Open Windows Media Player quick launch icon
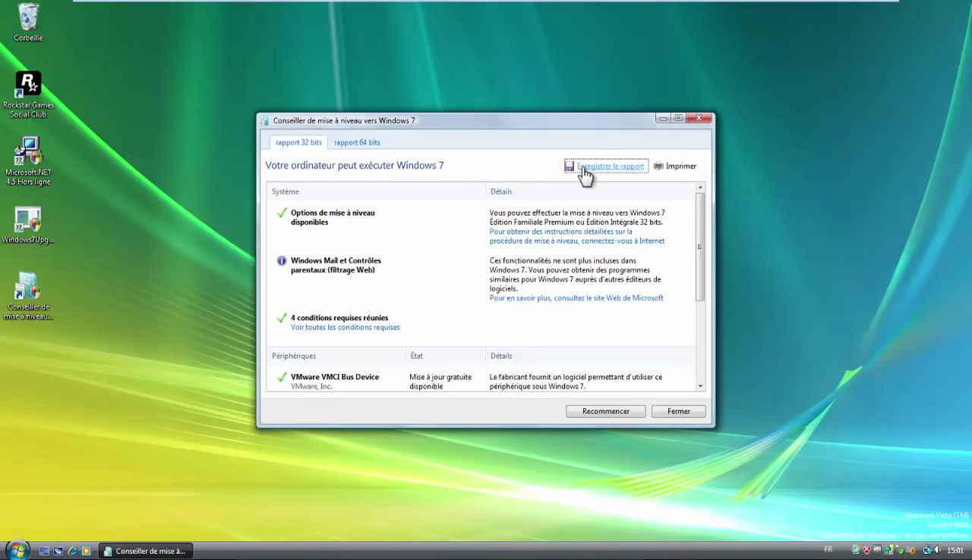 pyautogui.click(x=86, y=551)
